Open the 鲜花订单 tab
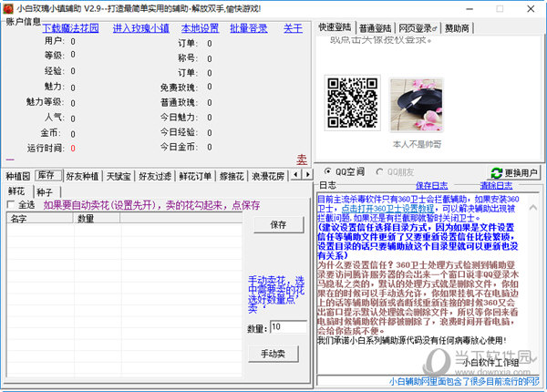The width and height of the screenshot is (547, 392). click(195, 176)
